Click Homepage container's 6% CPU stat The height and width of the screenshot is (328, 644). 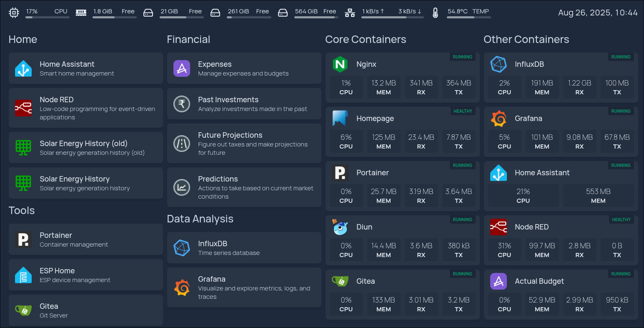pos(346,141)
